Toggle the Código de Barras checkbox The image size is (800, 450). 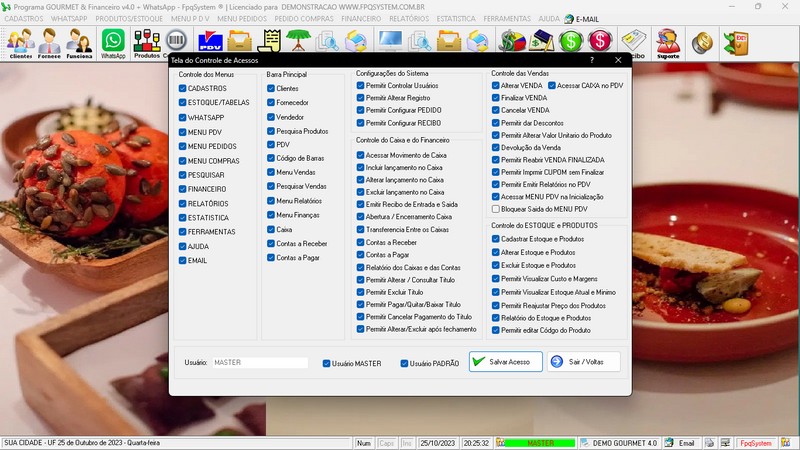coord(271,158)
